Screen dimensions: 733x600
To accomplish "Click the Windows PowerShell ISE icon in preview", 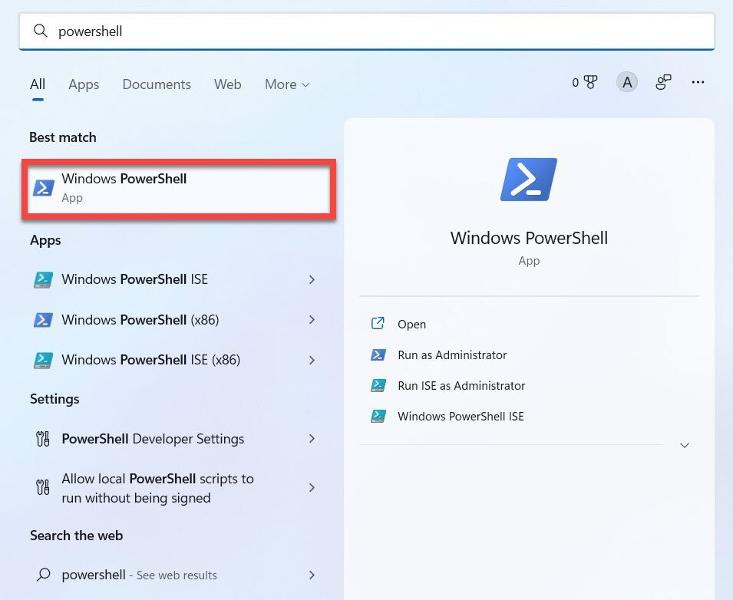I will pos(378,416).
